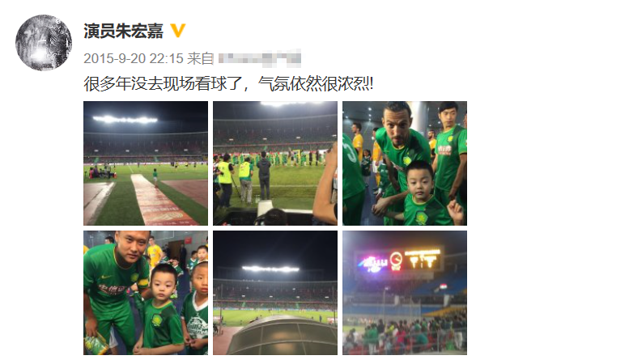
Task: Click the orange V verified badge
Action: [x=178, y=31]
